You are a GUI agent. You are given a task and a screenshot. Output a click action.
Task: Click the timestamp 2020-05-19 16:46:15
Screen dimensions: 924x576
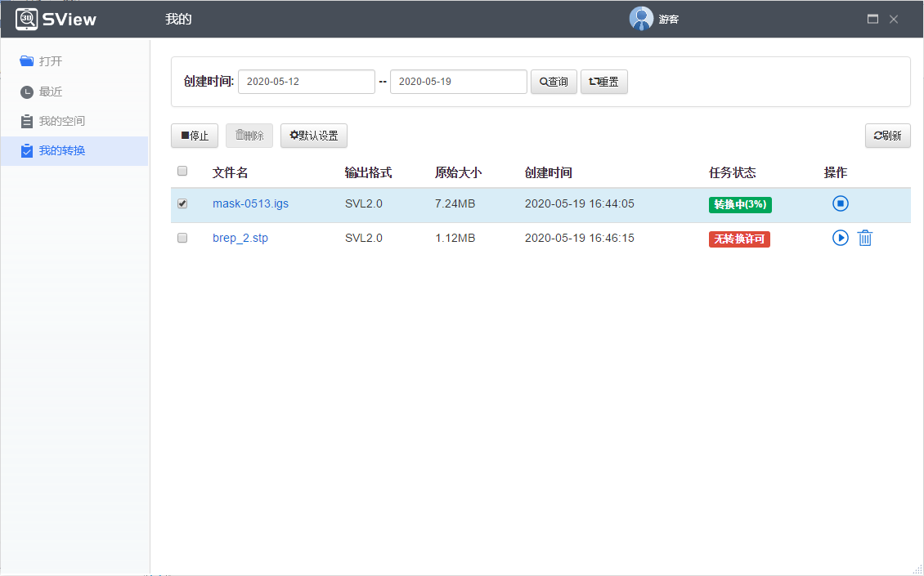580,238
